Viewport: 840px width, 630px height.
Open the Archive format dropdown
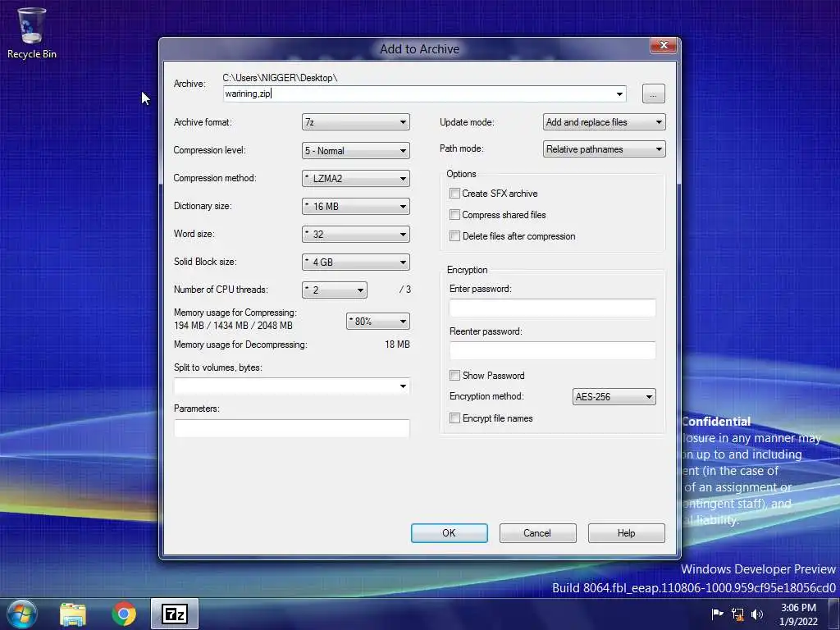[x=356, y=122]
